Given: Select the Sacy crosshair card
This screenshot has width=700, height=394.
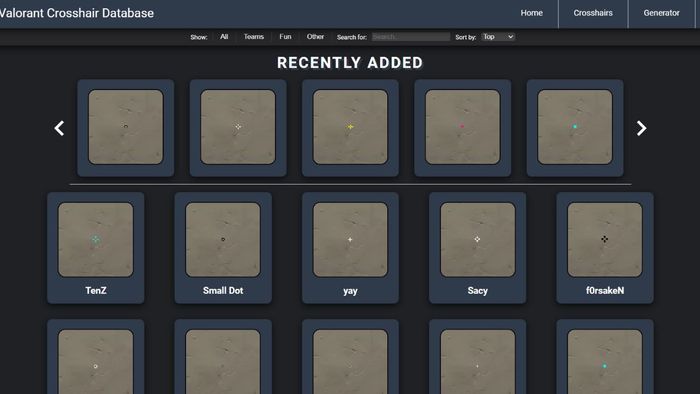Looking at the screenshot, I should click(477, 248).
